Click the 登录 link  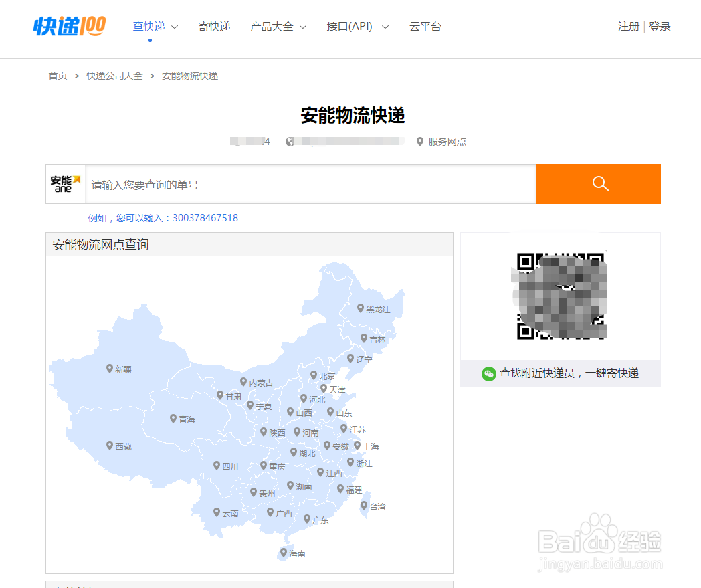[660, 27]
